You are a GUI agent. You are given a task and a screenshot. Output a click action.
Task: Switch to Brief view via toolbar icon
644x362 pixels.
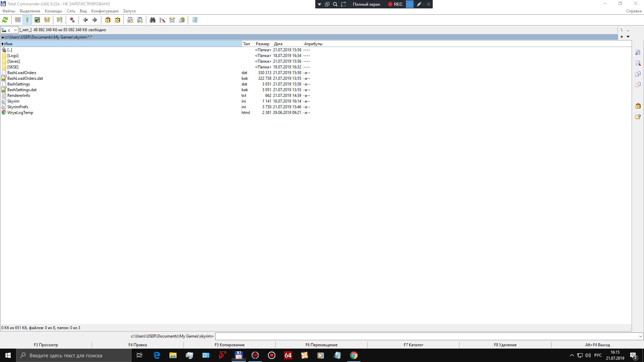[18, 20]
